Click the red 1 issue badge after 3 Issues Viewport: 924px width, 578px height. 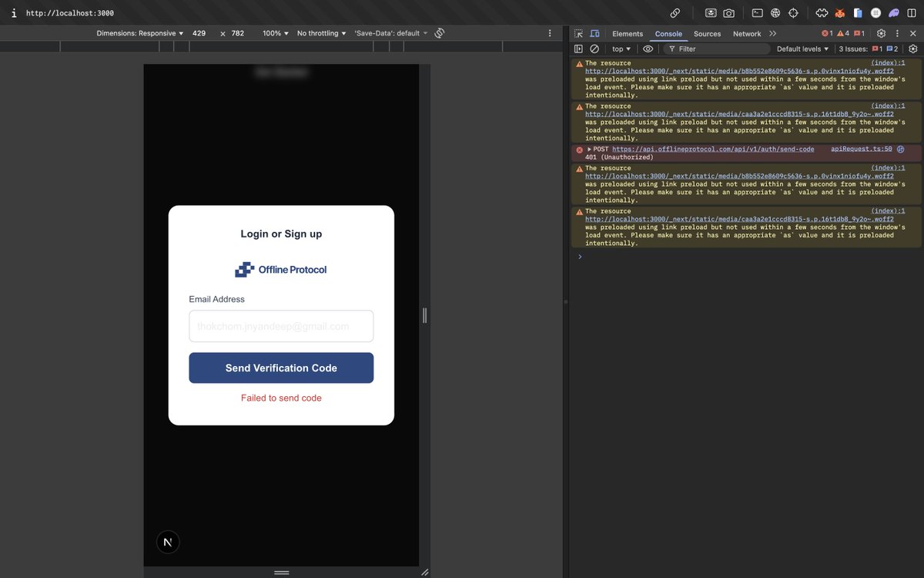[x=877, y=49]
